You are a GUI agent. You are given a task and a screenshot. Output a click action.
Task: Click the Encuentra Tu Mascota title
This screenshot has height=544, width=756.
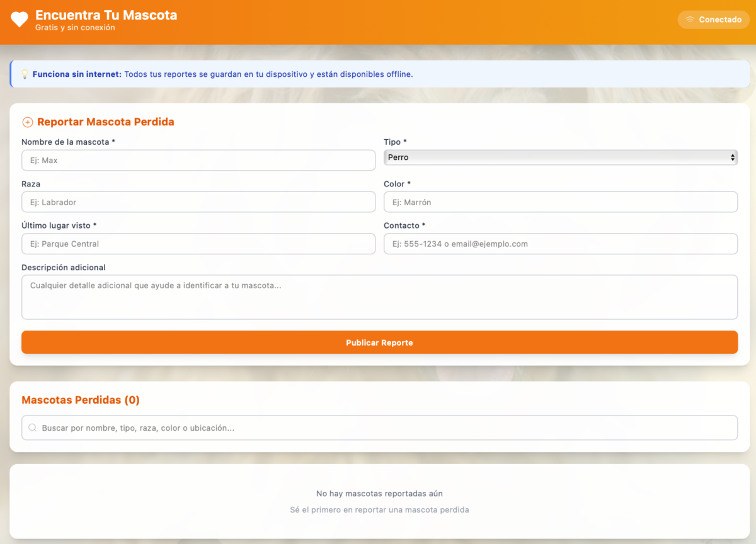(106, 15)
